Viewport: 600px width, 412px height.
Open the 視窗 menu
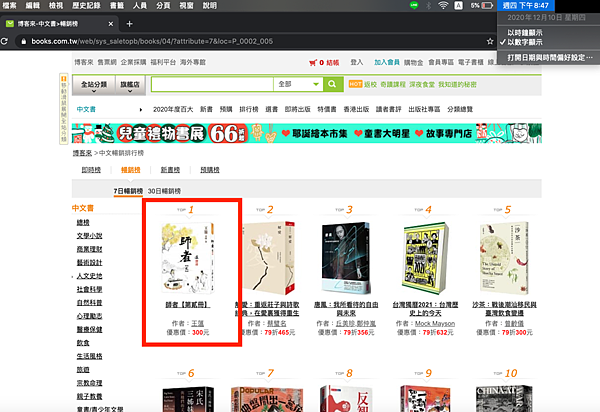click(x=186, y=5)
